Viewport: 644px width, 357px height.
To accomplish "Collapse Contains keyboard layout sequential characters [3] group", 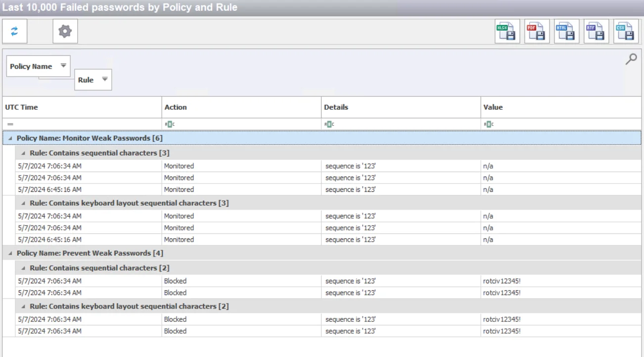I will tap(23, 203).
